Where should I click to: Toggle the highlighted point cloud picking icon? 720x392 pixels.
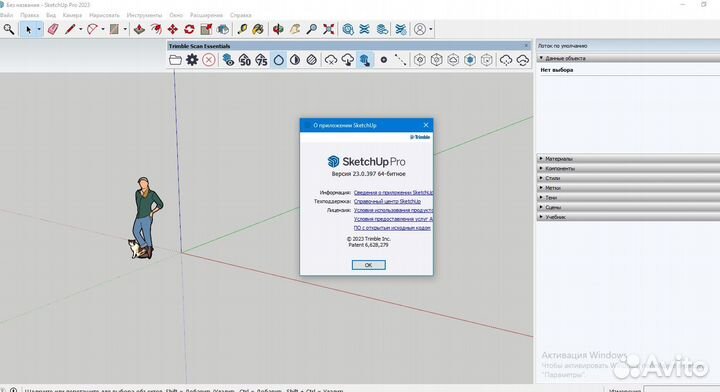(x=364, y=60)
